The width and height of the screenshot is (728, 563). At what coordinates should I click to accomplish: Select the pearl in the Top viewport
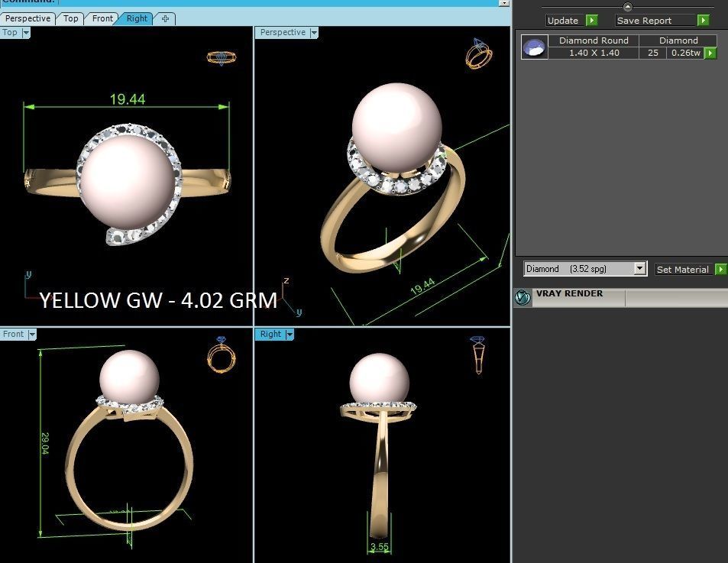coord(128,182)
